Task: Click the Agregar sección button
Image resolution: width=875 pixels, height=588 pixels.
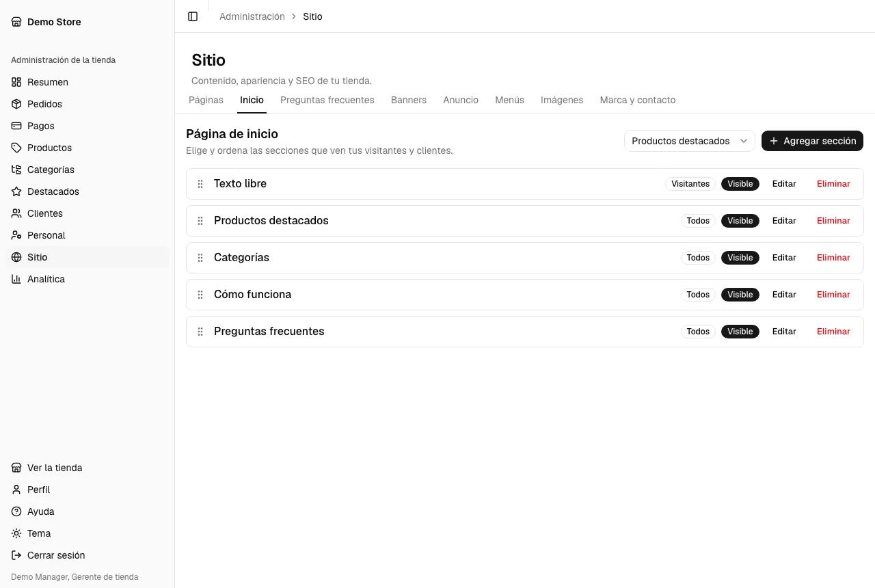Action: 812,141
